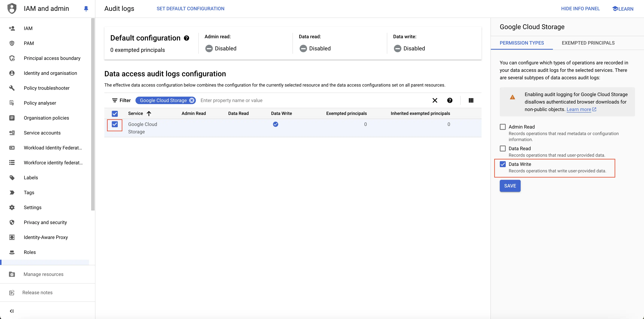The height and width of the screenshot is (319, 644).
Task: Click the Roles hat icon
Action: [x=12, y=252]
